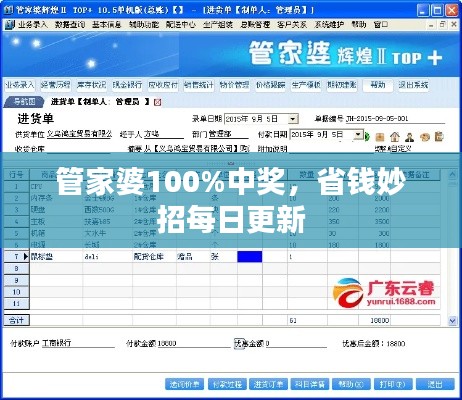Click the 业务录入 toolbar button

(19, 85)
